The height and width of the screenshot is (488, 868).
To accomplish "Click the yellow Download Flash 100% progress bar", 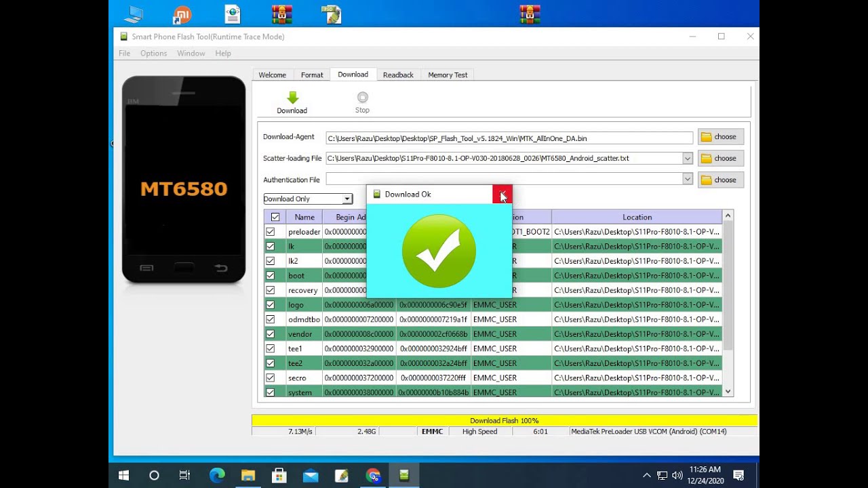I will (x=505, y=420).
